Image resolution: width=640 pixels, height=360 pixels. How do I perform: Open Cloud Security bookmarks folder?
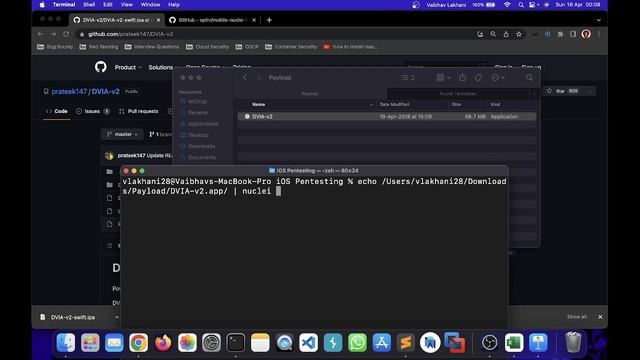tap(207, 47)
